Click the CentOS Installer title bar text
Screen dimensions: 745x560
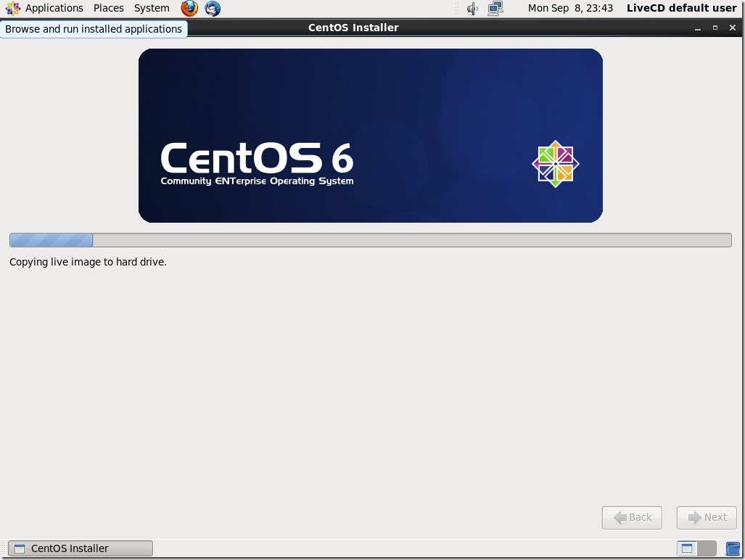coord(353,28)
